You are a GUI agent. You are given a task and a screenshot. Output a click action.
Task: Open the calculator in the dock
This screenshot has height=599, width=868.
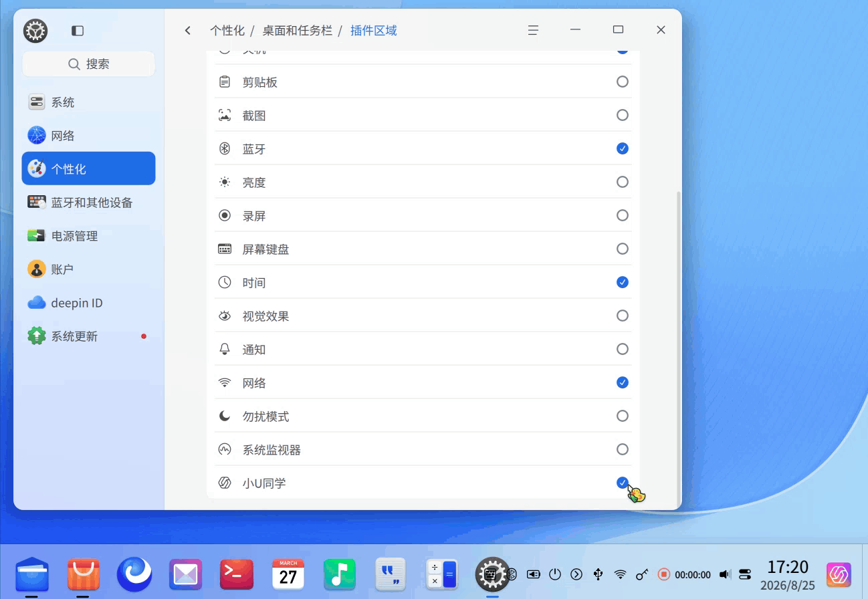[442, 574]
